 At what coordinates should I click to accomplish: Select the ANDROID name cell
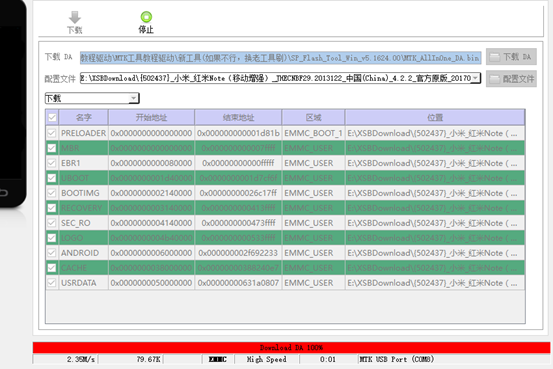(x=84, y=253)
